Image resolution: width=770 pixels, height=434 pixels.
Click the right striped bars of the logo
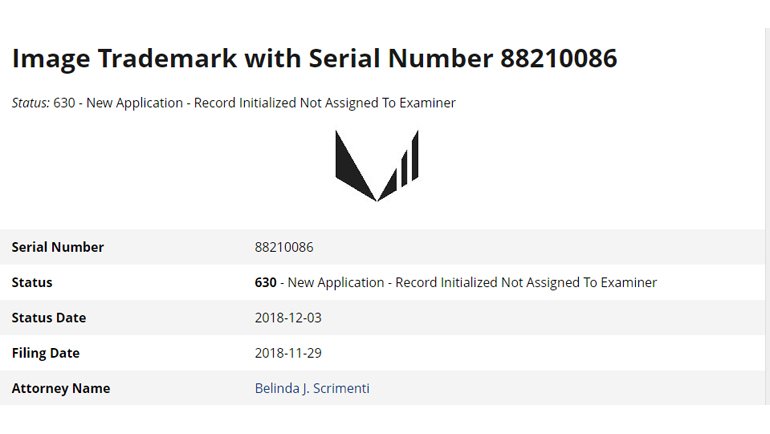tap(406, 165)
